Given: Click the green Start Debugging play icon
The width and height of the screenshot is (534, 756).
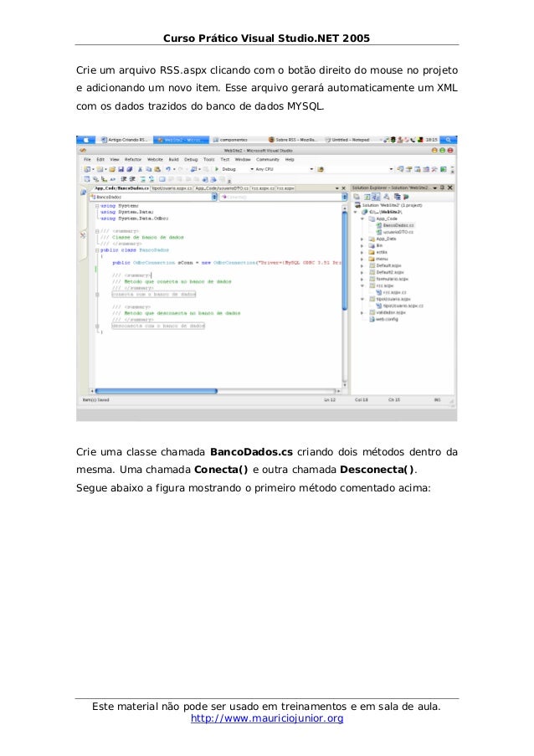Looking at the screenshot, I should click(x=217, y=169).
